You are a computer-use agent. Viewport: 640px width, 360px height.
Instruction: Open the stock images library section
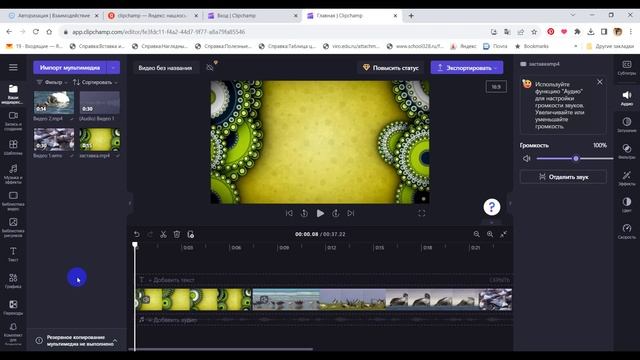13,227
